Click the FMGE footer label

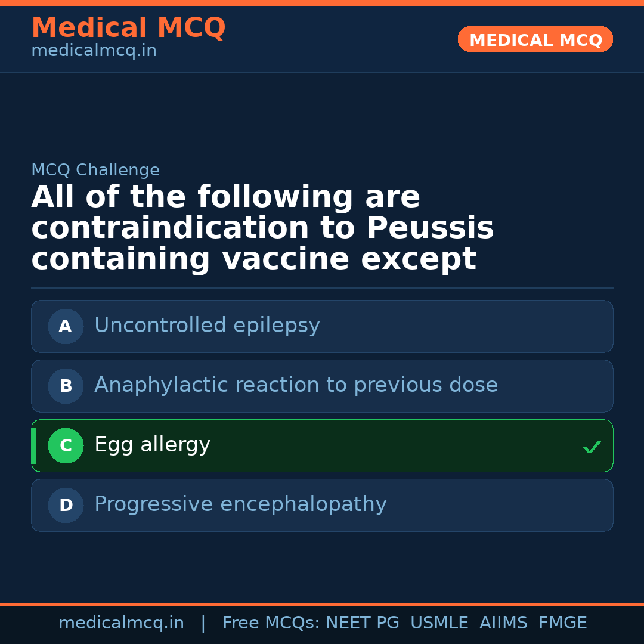[x=562, y=623]
